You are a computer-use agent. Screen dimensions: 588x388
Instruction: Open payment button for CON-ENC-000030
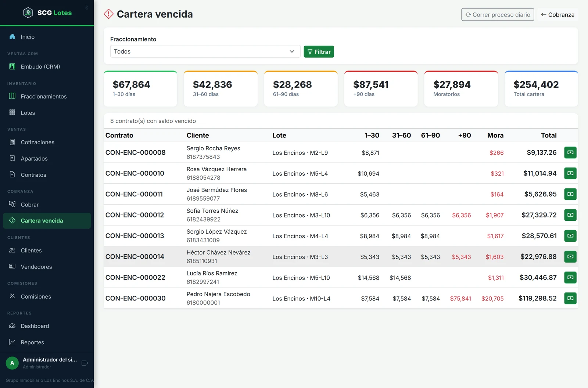[x=570, y=298]
